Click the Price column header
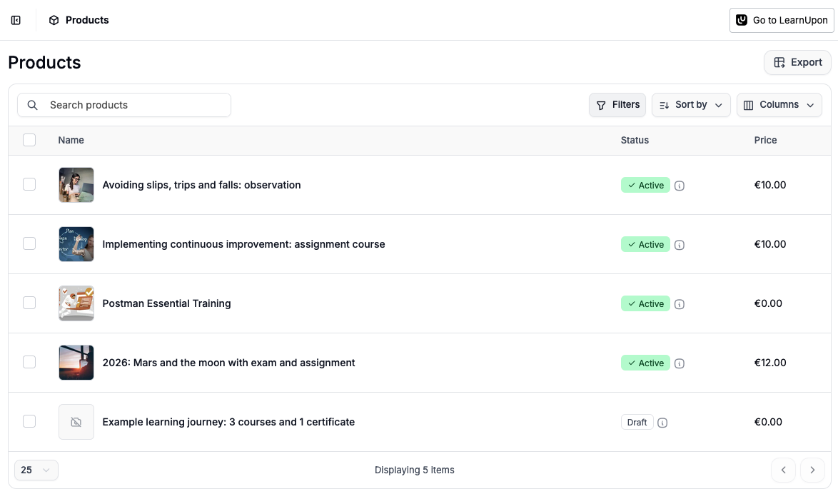Viewport: 838px width, 504px height. (x=765, y=140)
